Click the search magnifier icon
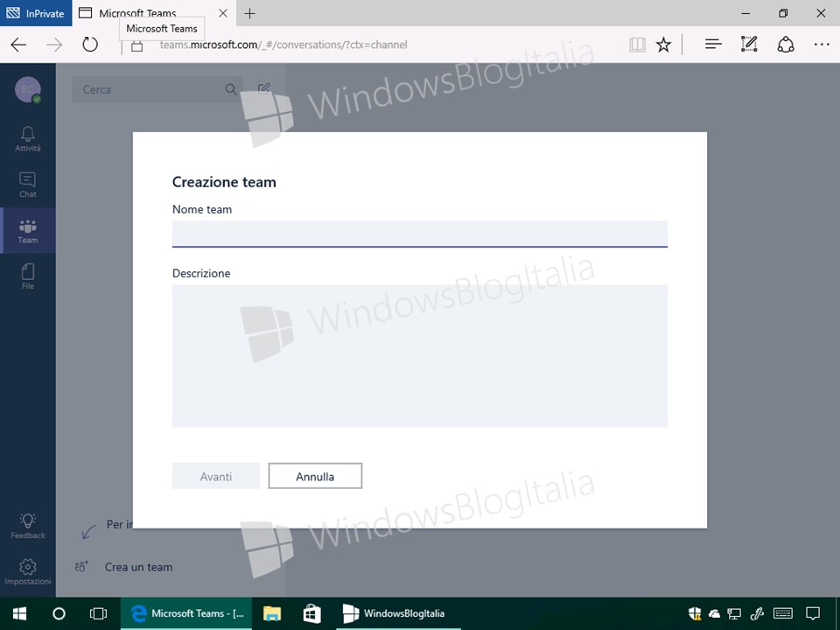840x630 pixels. tap(231, 89)
